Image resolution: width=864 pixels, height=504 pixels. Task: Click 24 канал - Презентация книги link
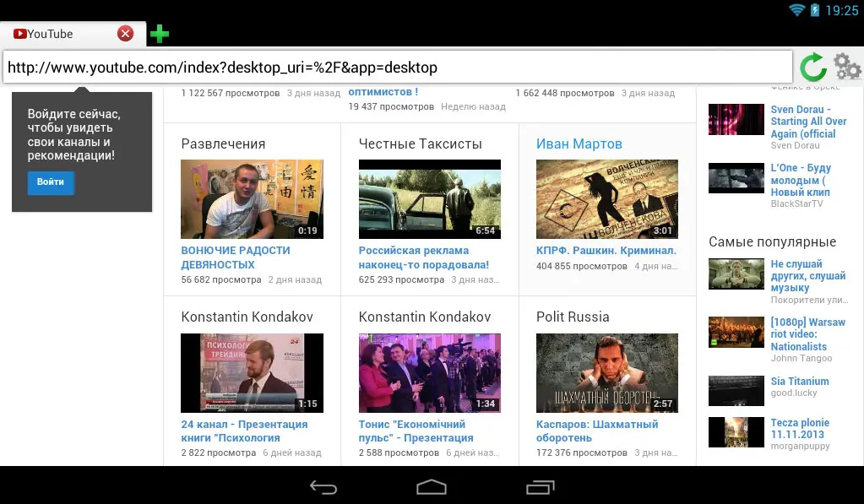[x=244, y=431]
